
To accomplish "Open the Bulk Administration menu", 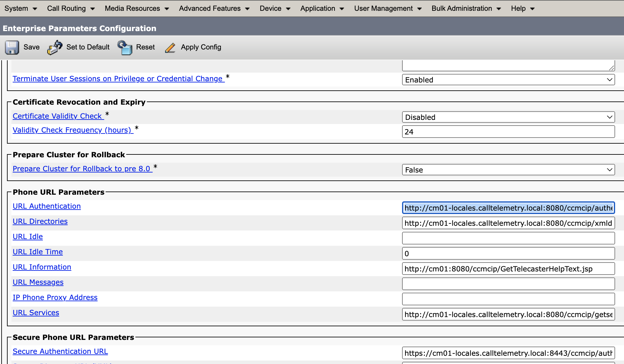I will [462, 9].
